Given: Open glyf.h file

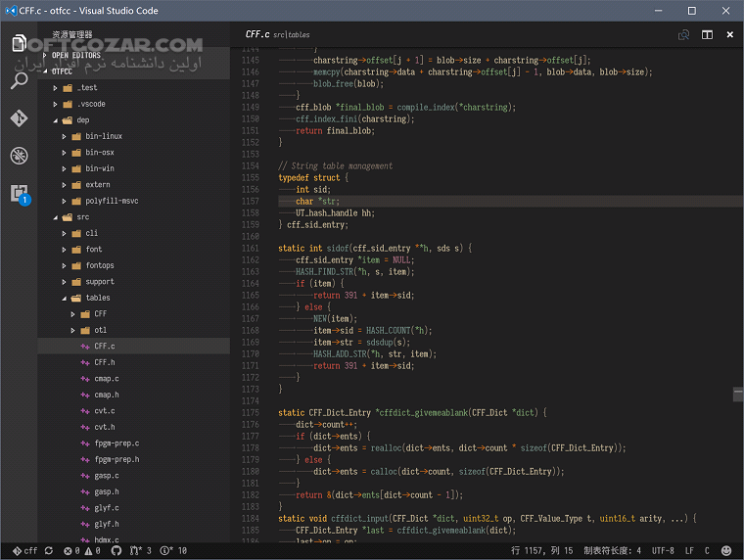Looking at the screenshot, I should point(134,524).
